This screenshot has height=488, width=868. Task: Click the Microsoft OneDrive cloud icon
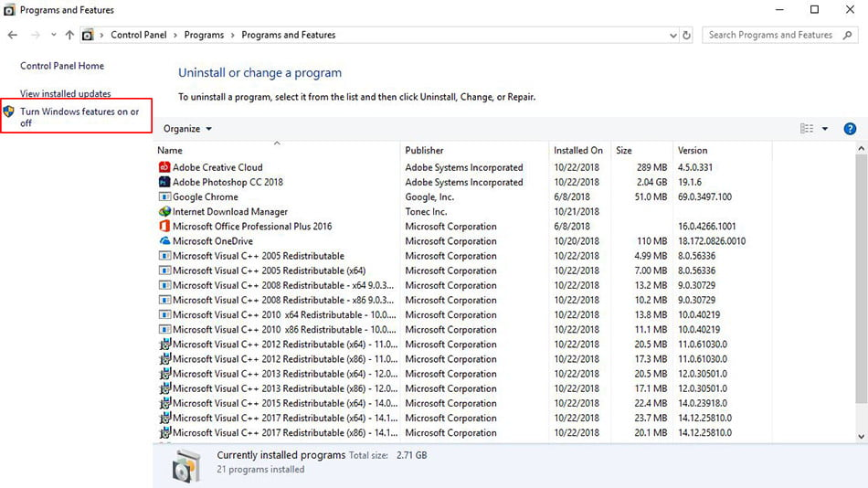click(164, 241)
